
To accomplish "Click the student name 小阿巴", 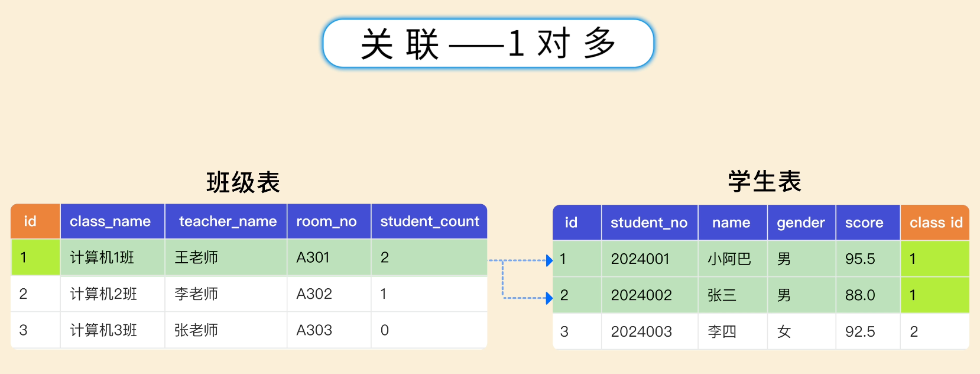I will pos(729,259).
